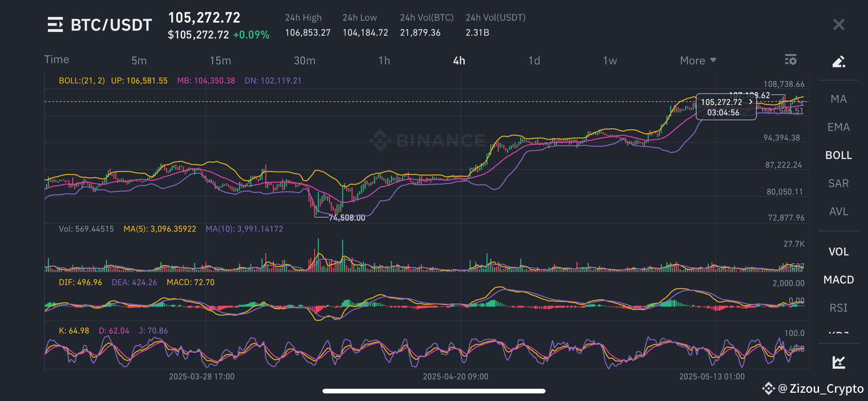The height and width of the screenshot is (401, 868).
Task: Open the drawing tools pencil icon
Action: [x=838, y=62]
